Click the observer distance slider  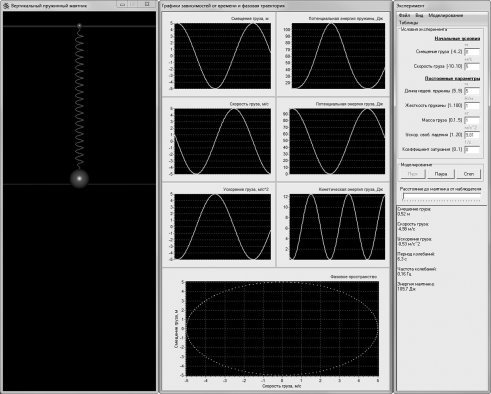point(441,196)
